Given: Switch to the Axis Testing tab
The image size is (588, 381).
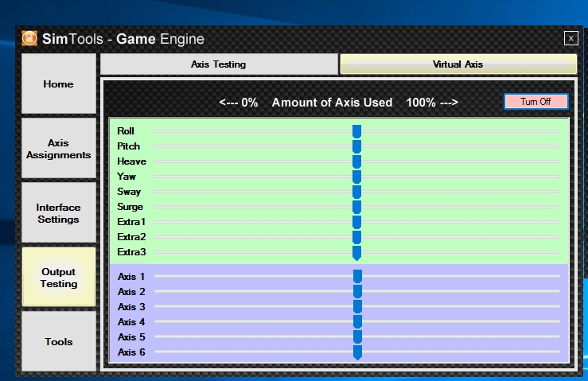Looking at the screenshot, I should pyautogui.click(x=219, y=64).
